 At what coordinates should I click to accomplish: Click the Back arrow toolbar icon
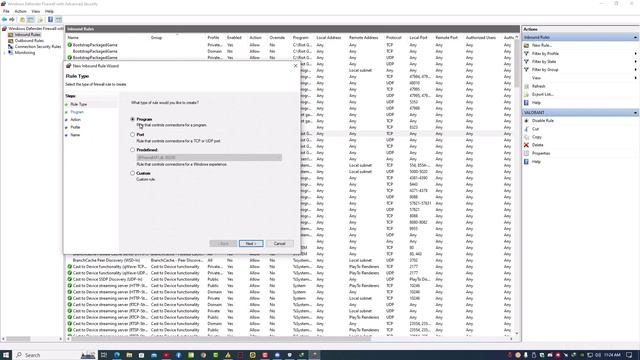coord(4,20)
